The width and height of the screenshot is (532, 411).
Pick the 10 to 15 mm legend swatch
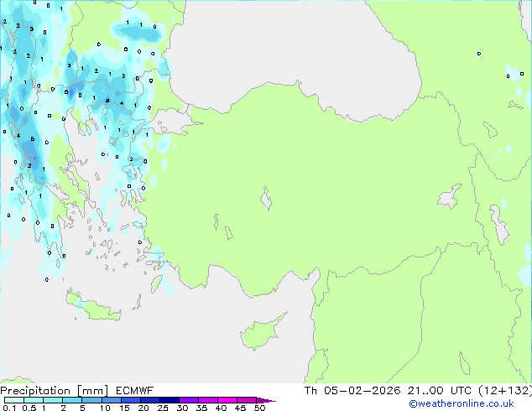pyautogui.click(x=113, y=401)
